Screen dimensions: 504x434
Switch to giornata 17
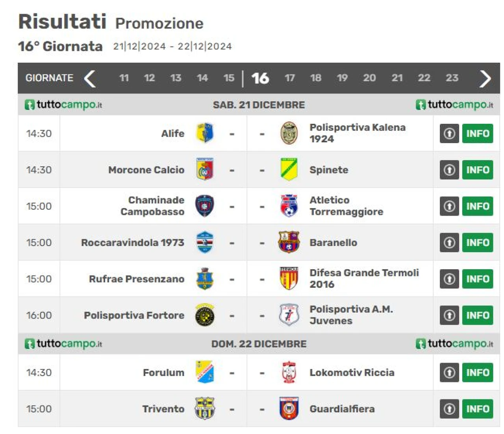click(290, 78)
